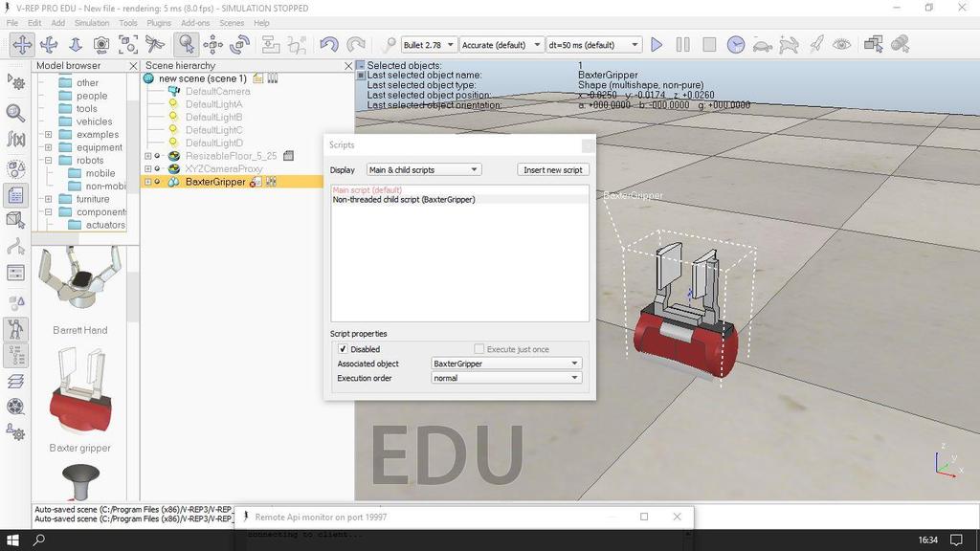Open the scene selector
This screenshot has height=551, width=980.
click(x=900, y=44)
